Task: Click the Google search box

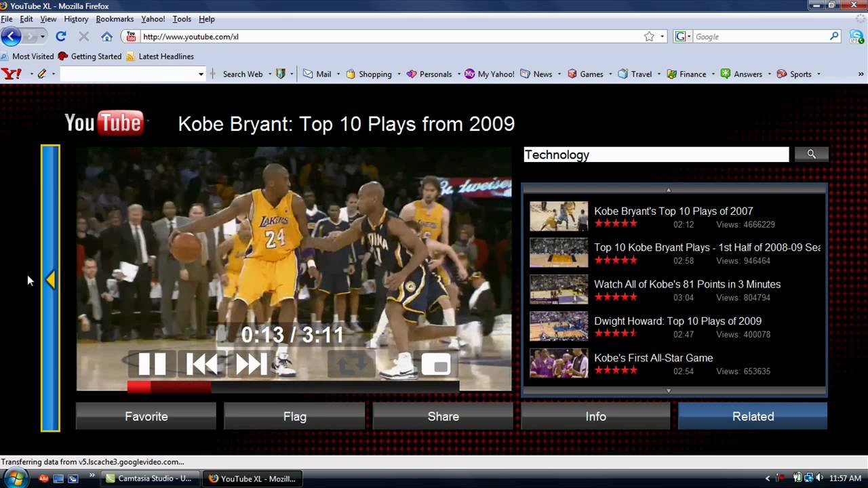Action: click(x=759, y=37)
